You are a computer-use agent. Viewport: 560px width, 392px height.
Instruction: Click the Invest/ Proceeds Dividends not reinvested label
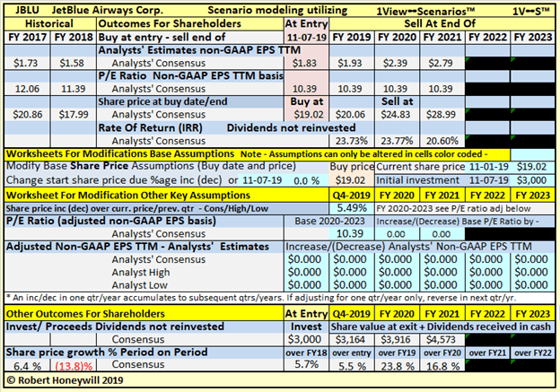pos(115,327)
